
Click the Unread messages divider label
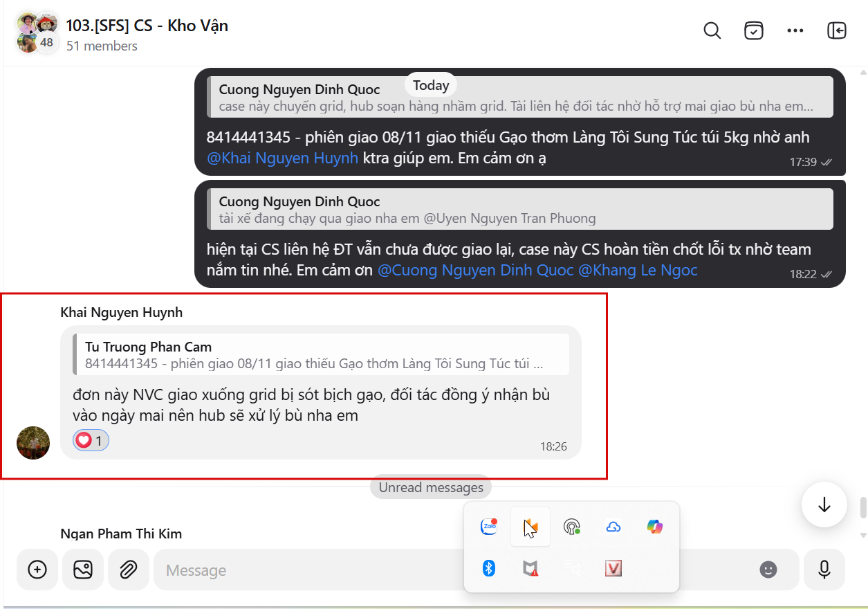point(431,487)
